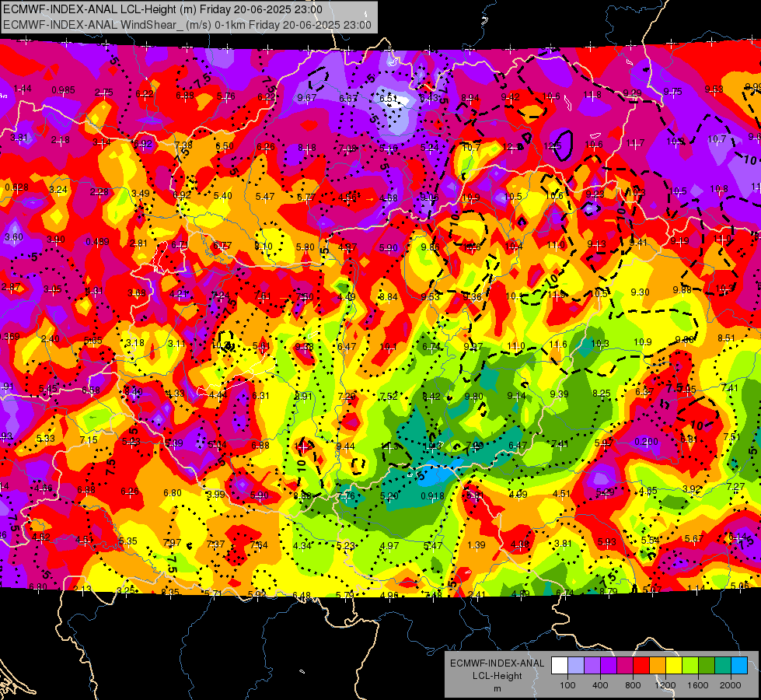Image resolution: width=761 pixels, height=700 pixels.
Task: Click the 8.42 grid point value
Action: click(431, 397)
